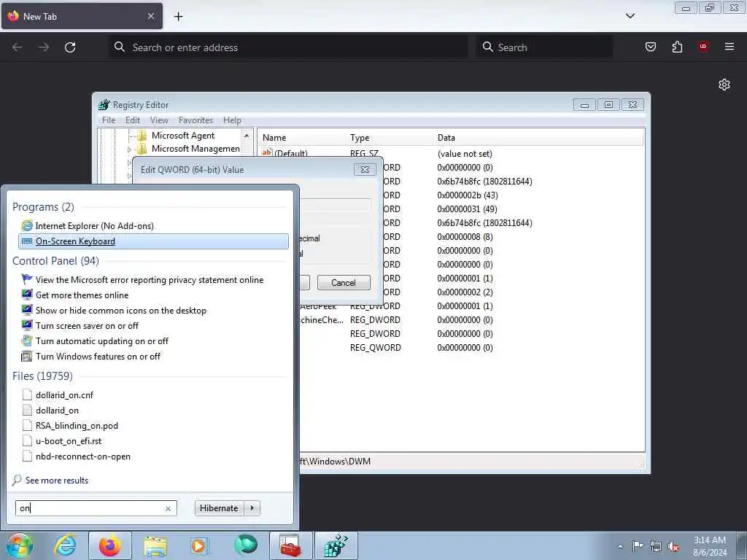Open network tray icon
The image size is (747, 560).
coord(656,546)
